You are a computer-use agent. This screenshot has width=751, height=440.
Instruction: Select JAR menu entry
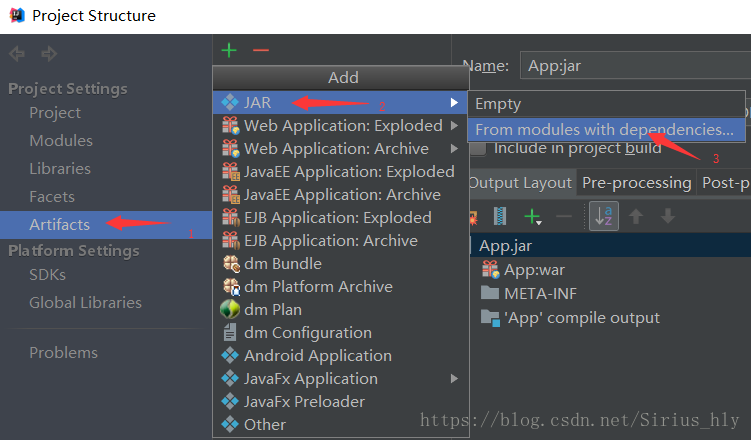(340, 102)
